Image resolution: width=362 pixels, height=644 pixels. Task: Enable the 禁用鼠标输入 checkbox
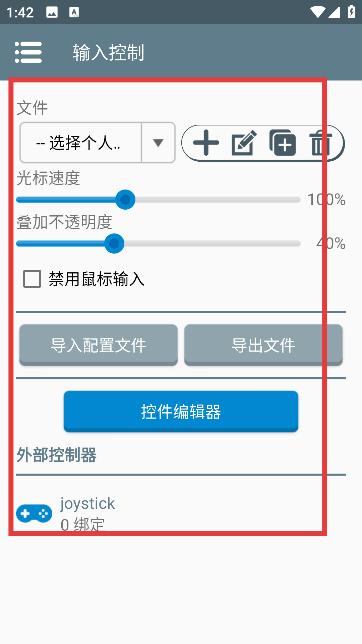(32, 279)
